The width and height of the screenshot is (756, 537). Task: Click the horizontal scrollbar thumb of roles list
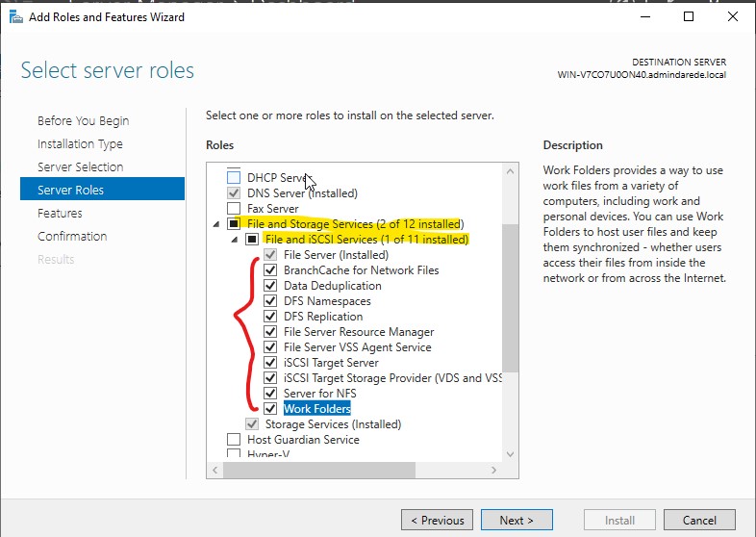pos(318,470)
